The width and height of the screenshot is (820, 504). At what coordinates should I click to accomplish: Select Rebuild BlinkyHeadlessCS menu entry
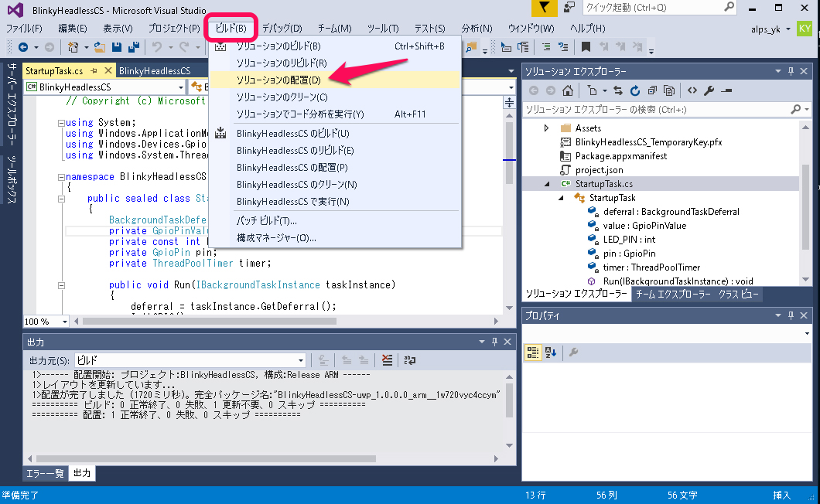(x=335, y=151)
